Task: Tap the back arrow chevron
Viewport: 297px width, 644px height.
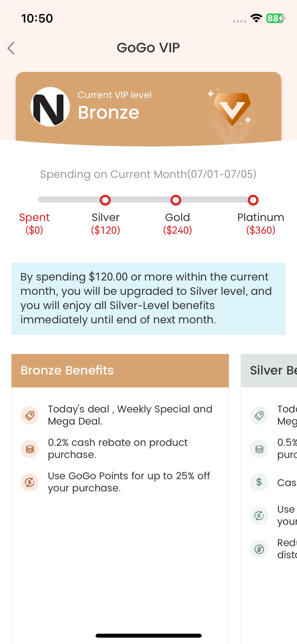Action: point(11,48)
